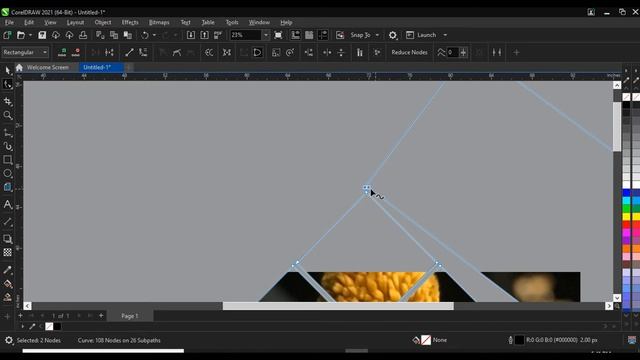Click the Copy icon in standard toolbar
The image size is (640, 360).
pos(114,35)
